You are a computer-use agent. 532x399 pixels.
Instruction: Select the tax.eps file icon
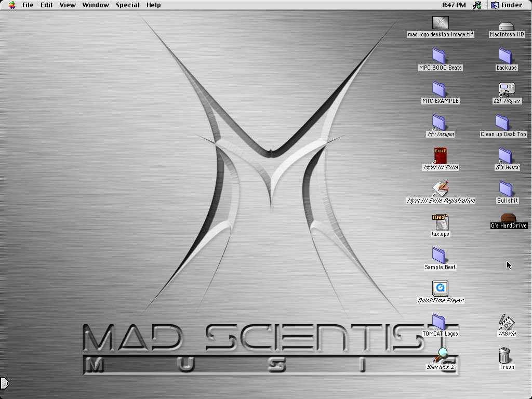coord(440,222)
